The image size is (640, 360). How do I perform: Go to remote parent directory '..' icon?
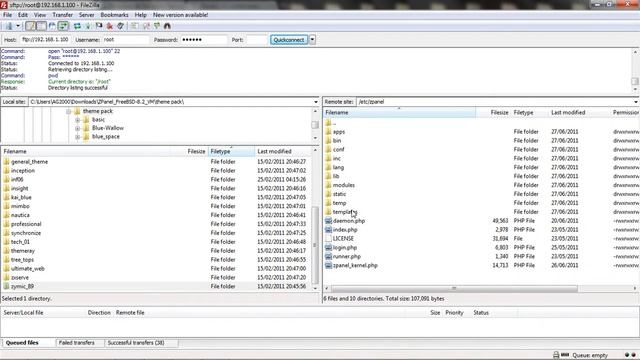pyautogui.click(x=328, y=123)
